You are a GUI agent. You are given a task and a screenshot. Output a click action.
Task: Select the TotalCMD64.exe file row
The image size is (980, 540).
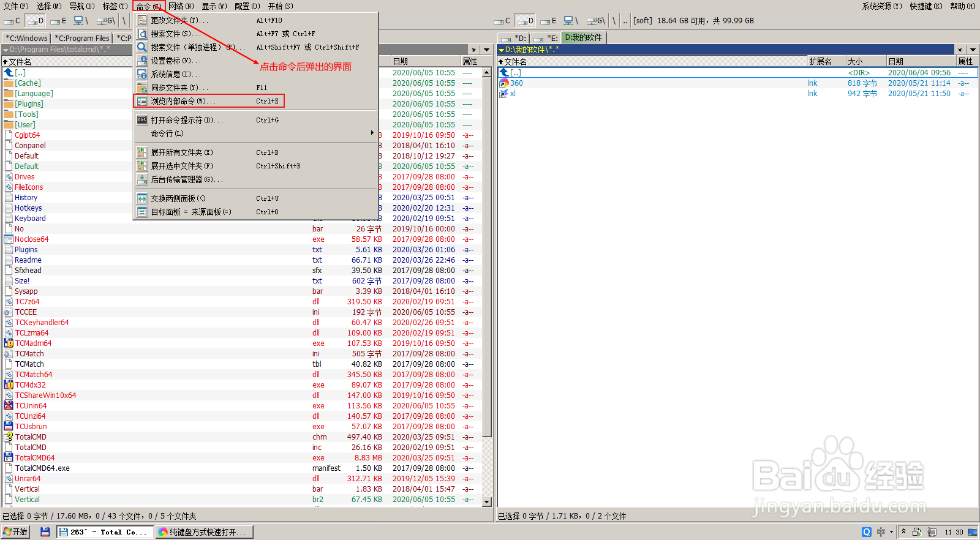(242, 468)
